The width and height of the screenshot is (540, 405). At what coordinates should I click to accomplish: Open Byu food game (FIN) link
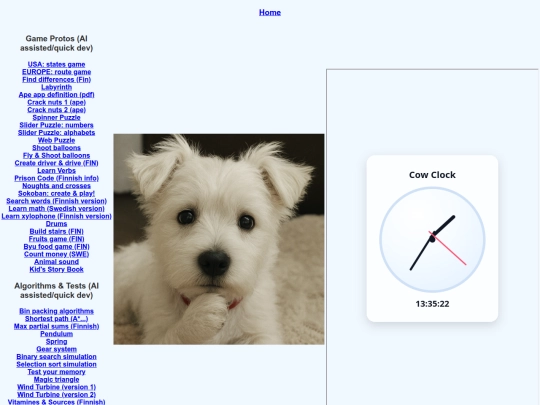tap(56, 247)
